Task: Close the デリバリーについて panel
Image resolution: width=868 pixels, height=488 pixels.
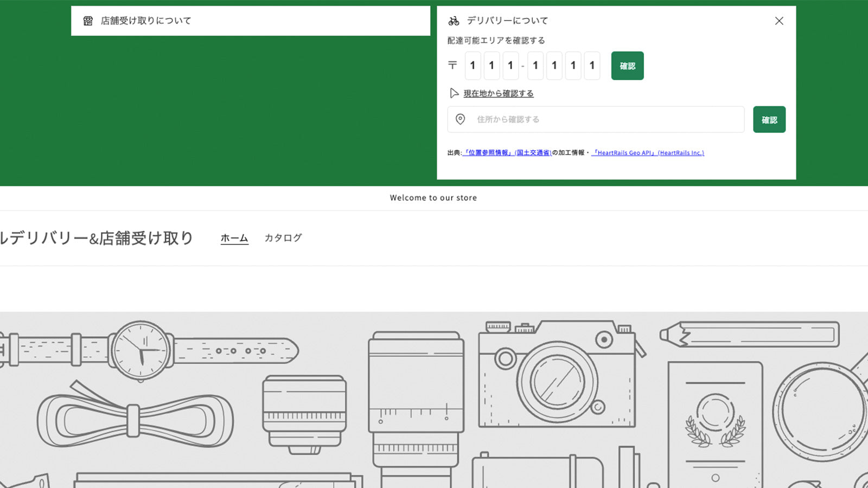Action: [779, 21]
